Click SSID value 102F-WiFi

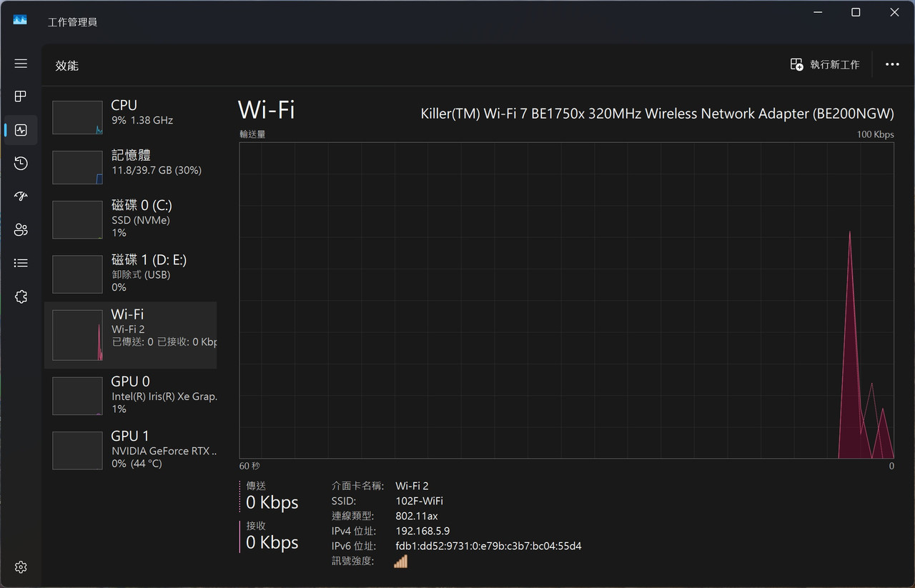click(x=419, y=502)
